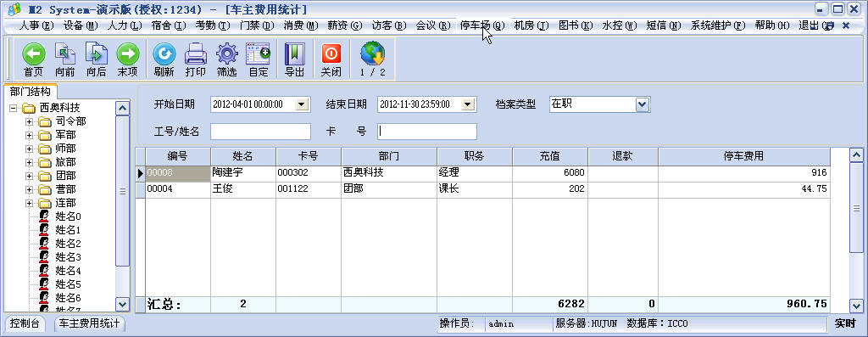Open the 门禁 menu

[257, 25]
